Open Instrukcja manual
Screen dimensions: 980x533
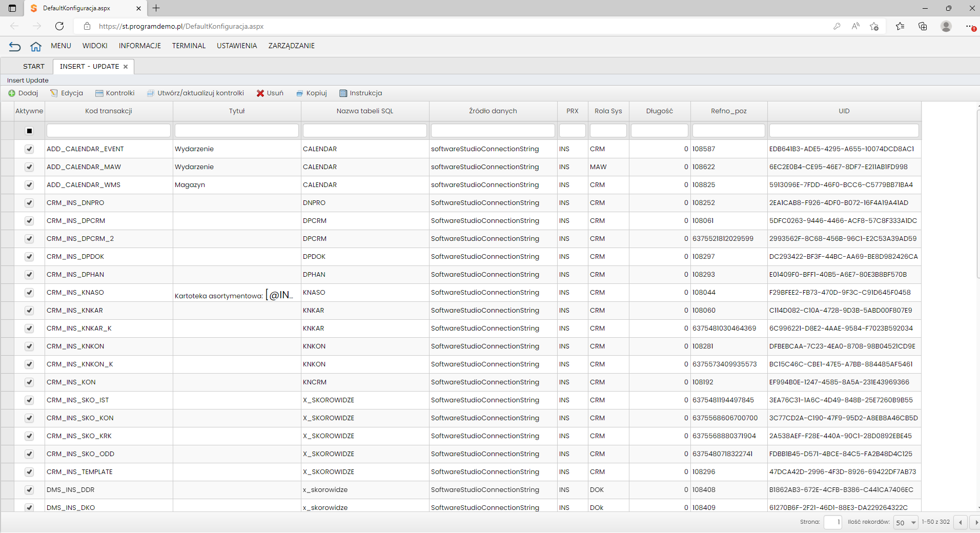(x=361, y=93)
